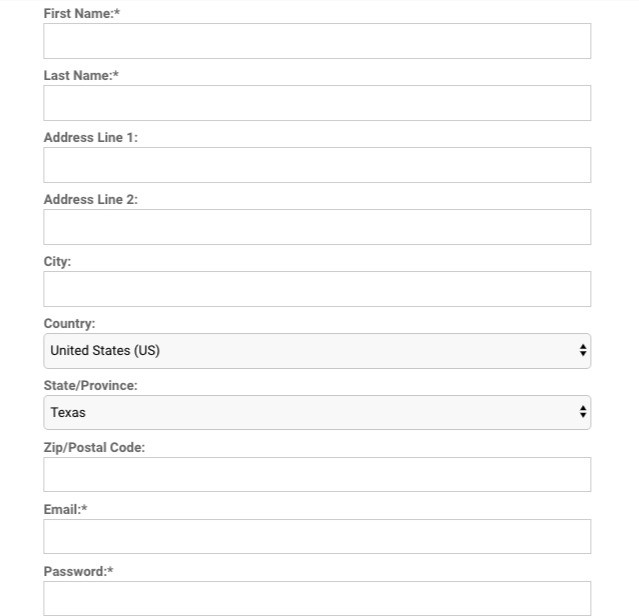Click the "Address Line 2:" label

tap(90, 200)
